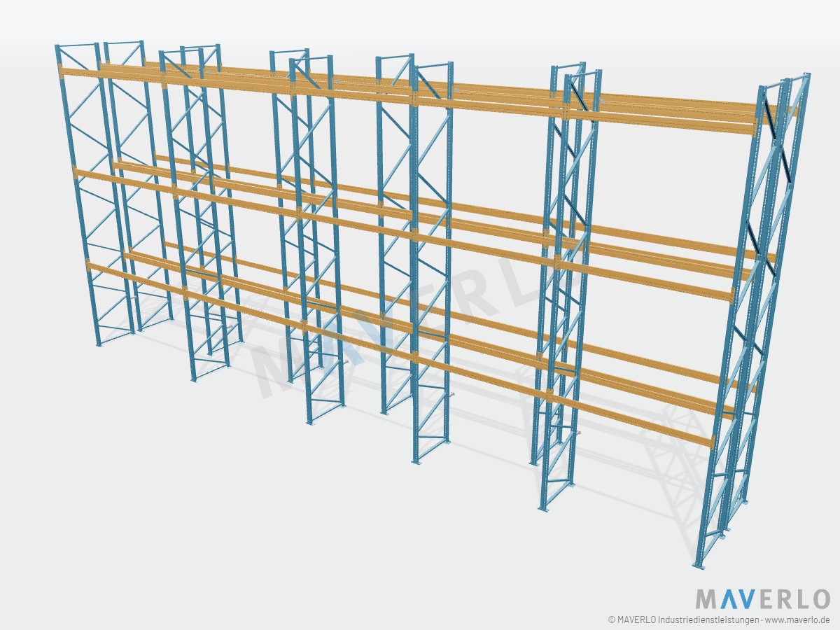The width and height of the screenshot is (840, 630).
Task: Pick the lowest front orange beam in the widest bay
Action: (x=633, y=420)
